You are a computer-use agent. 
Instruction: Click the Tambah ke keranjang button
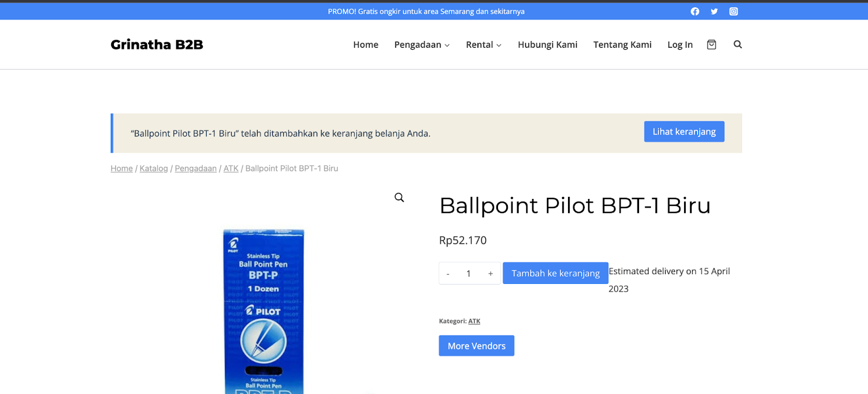(x=556, y=273)
